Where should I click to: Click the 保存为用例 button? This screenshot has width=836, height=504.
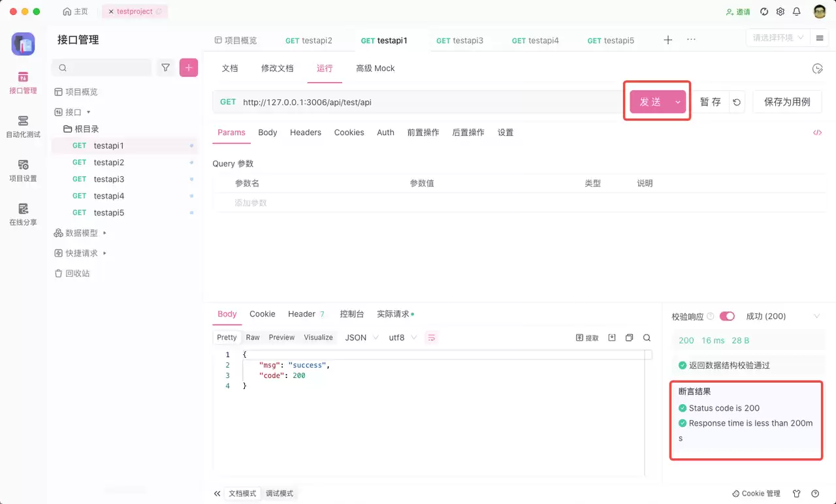(x=787, y=102)
